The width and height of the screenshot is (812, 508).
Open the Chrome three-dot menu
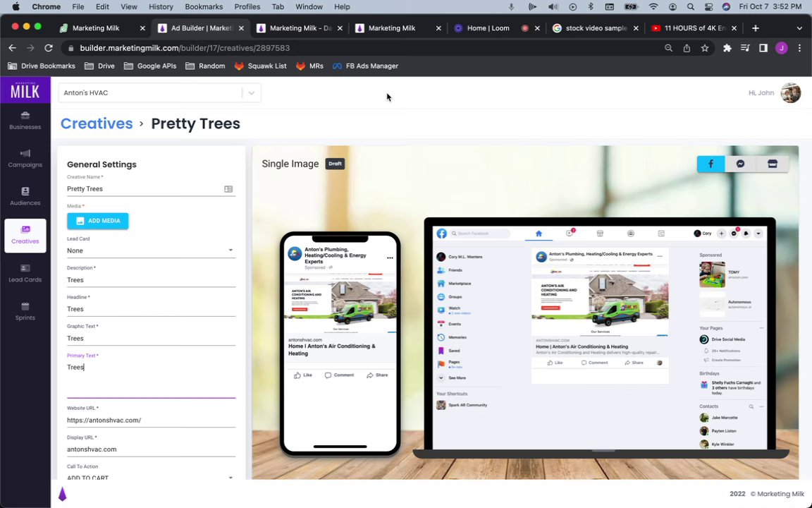[799, 48]
